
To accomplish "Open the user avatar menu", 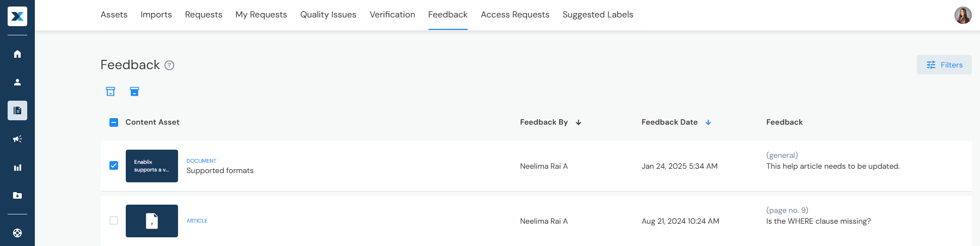I will click(963, 15).
